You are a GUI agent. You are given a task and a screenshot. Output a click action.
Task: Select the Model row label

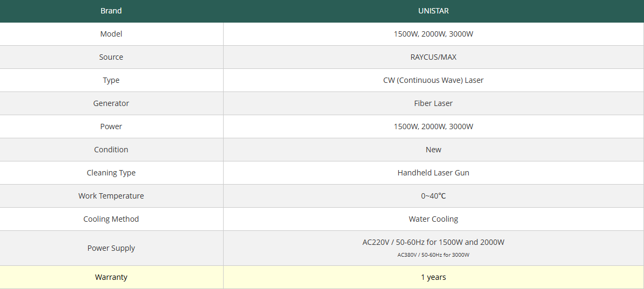111,34
